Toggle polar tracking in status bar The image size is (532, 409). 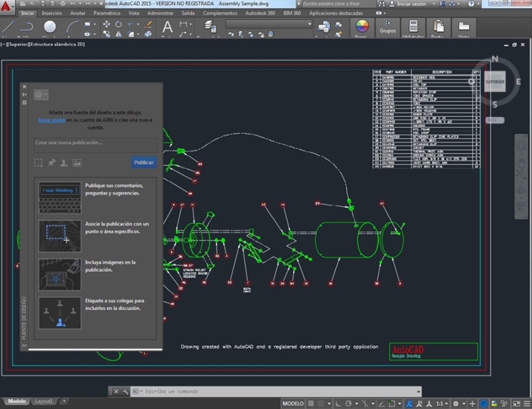tap(348, 404)
